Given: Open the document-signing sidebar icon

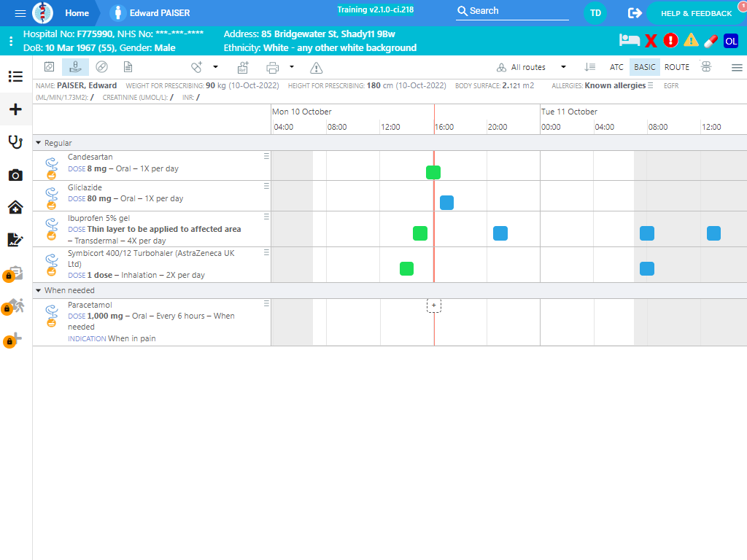Looking at the screenshot, I should [x=15, y=239].
